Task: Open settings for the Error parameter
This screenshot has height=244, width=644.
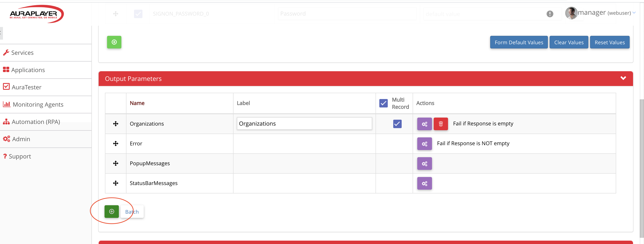Action: coord(424,143)
